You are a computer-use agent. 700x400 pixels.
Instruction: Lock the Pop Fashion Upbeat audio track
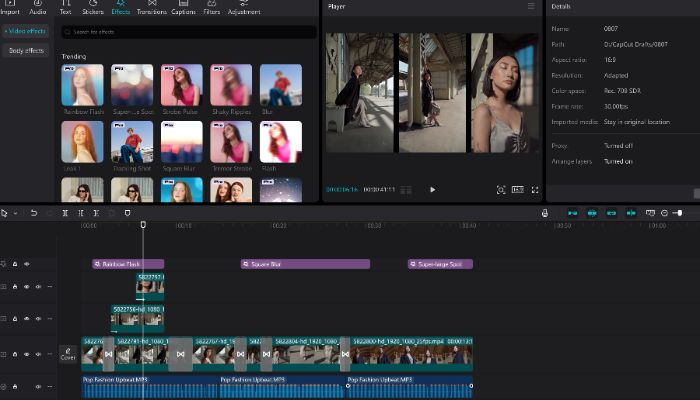click(15, 387)
